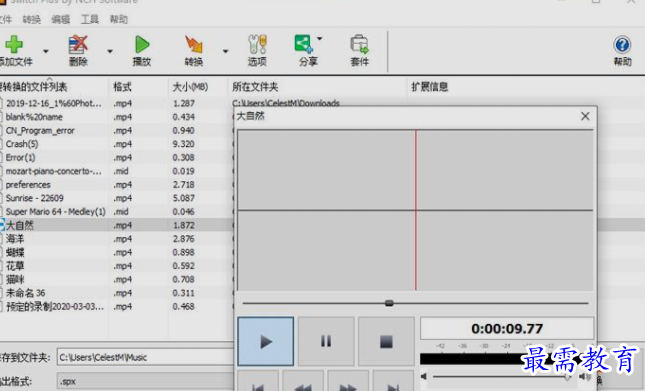
Task: Click the Convert (转换) toolbar icon
Action: tap(194, 44)
